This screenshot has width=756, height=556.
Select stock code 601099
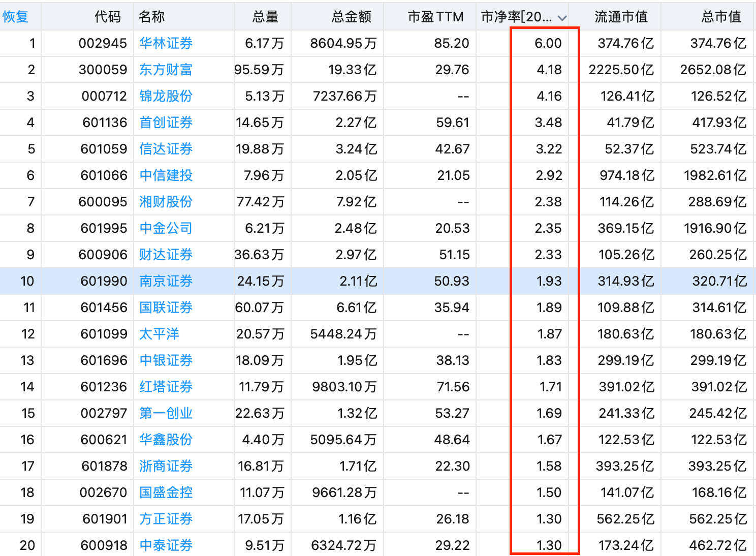pos(104,334)
